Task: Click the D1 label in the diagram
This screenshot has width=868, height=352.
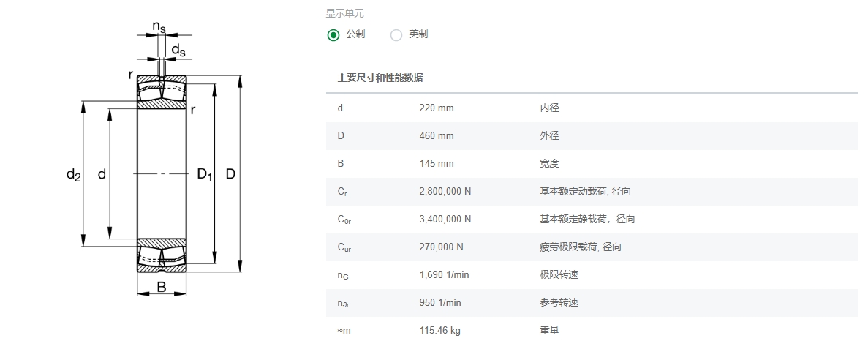Action: (204, 174)
